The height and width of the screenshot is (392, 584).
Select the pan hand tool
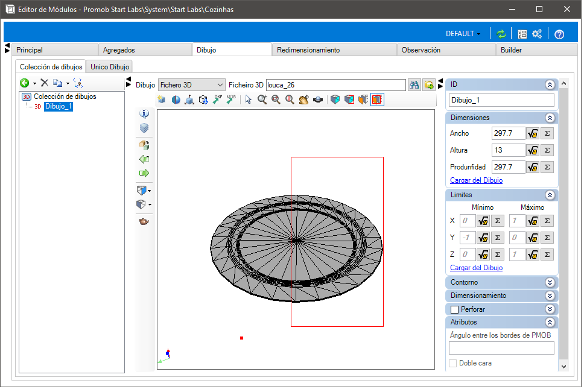tap(304, 100)
